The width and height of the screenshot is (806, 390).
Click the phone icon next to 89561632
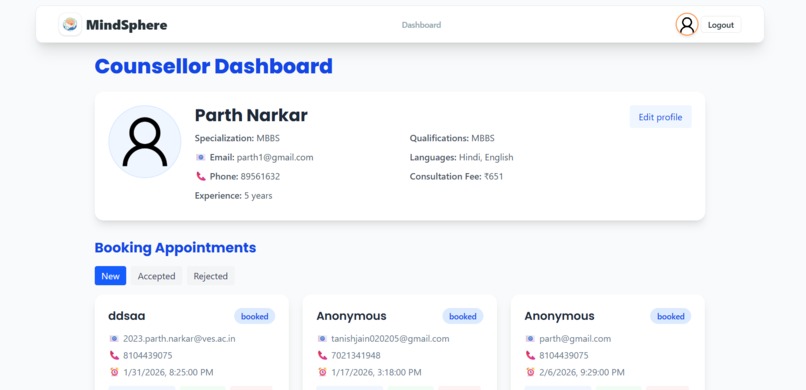(200, 176)
